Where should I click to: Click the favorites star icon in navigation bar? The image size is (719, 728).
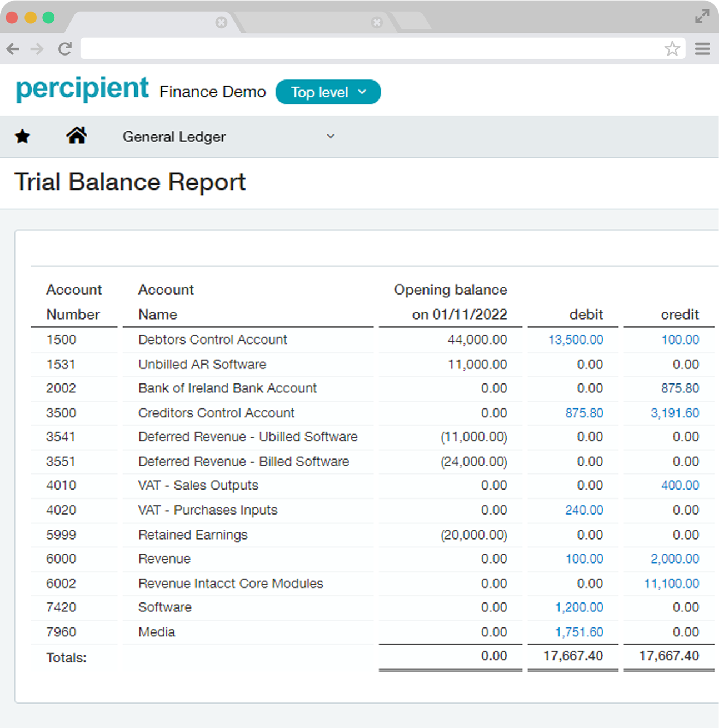tap(23, 136)
